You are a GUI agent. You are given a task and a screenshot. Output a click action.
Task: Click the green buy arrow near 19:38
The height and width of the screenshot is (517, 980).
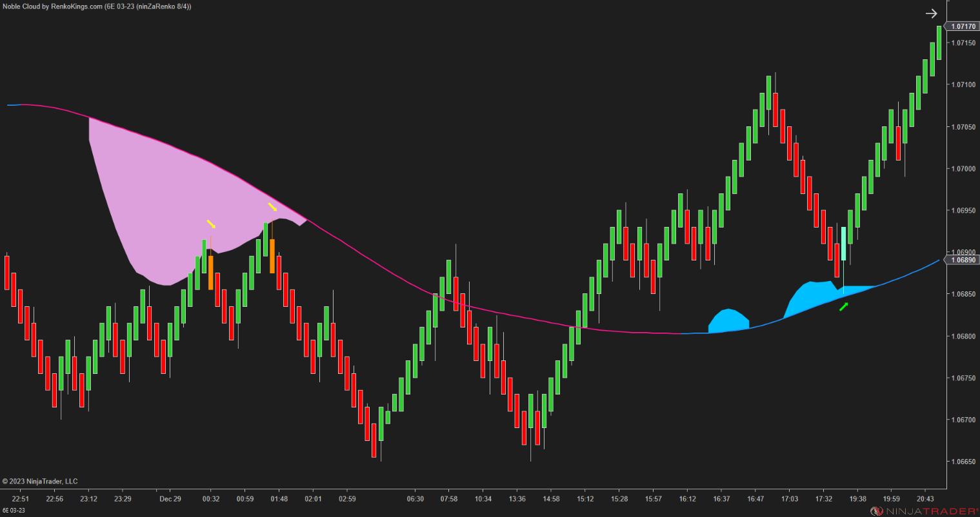pos(843,307)
